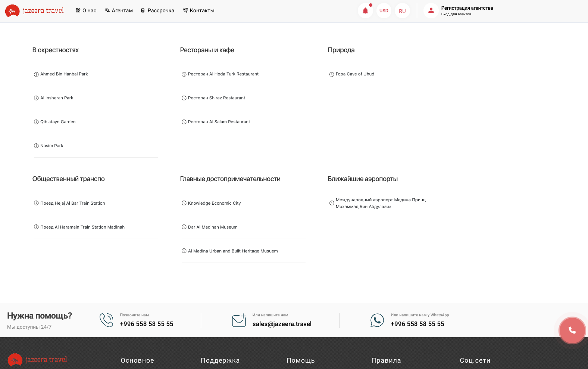Click the Jazeera Travel palm logo in header
The height and width of the screenshot is (369, 588).
pyautogui.click(x=12, y=11)
